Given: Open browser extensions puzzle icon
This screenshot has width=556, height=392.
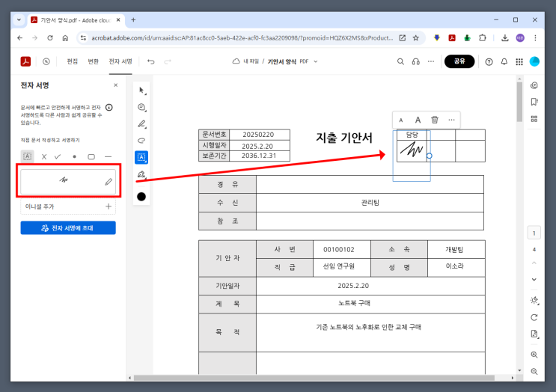Looking at the screenshot, I should [x=482, y=38].
